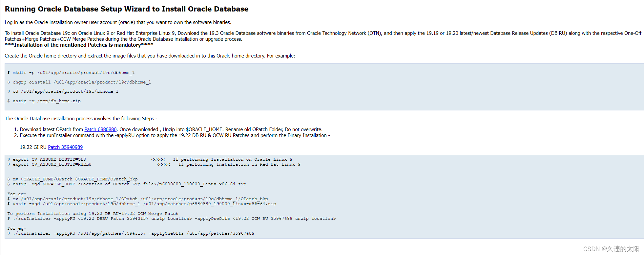
Task: Click the 'chgrp oinstall' command line
Action: tap(79, 82)
